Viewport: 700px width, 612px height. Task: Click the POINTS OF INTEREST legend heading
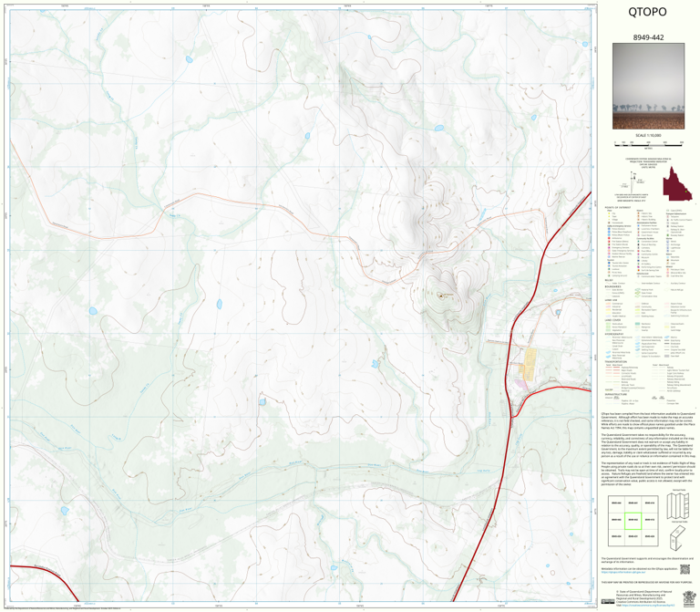[618, 208]
